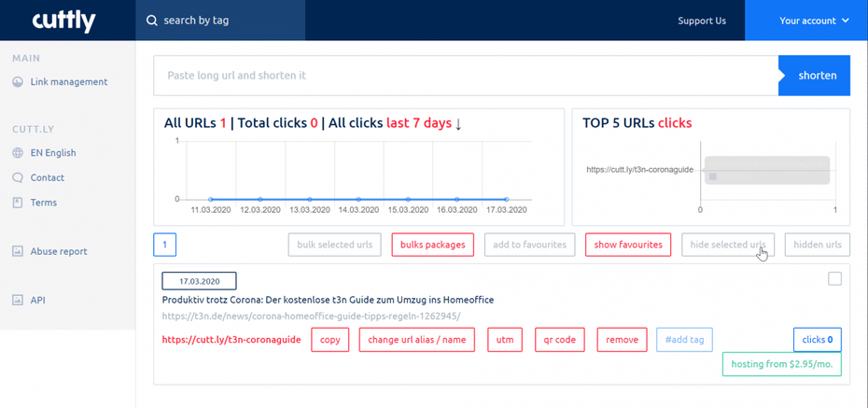868x408 pixels.
Task: Open the Terms sidebar item
Action: pyautogui.click(x=44, y=203)
